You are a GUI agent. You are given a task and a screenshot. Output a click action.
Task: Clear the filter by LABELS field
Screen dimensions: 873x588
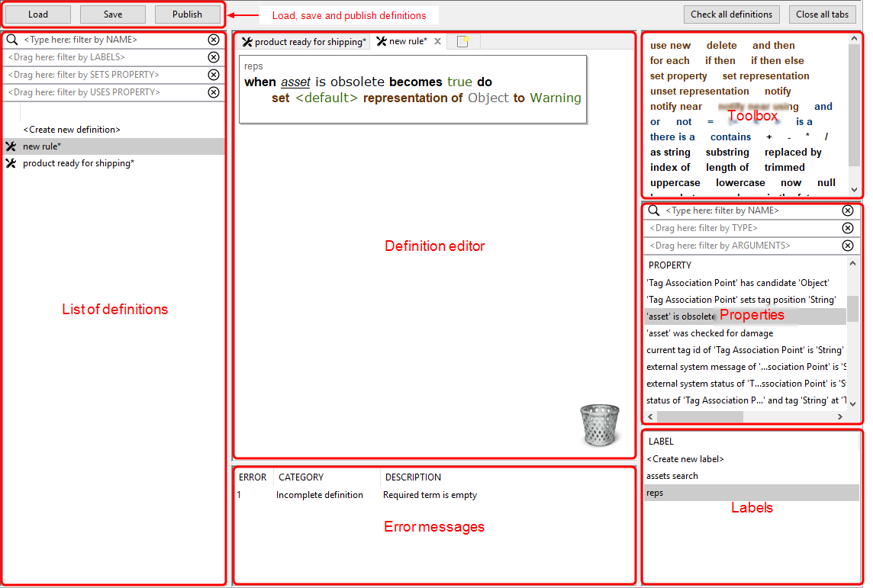214,57
